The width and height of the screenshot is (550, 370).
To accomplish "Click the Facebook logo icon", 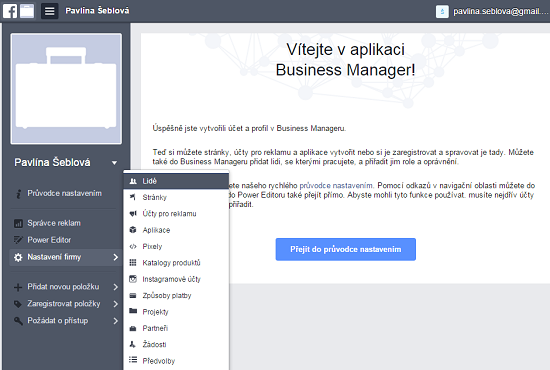I will (10, 11).
